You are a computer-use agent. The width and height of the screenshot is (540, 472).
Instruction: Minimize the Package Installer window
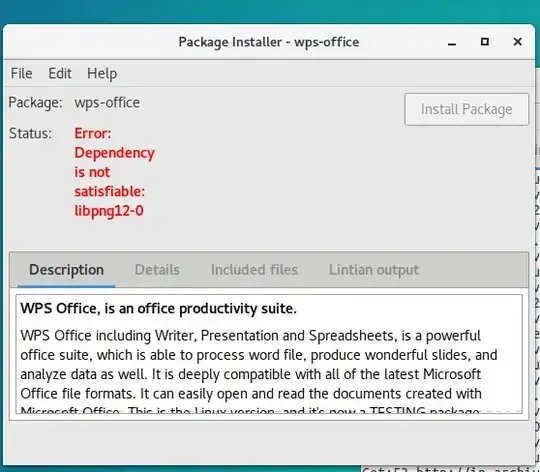pos(452,43)
